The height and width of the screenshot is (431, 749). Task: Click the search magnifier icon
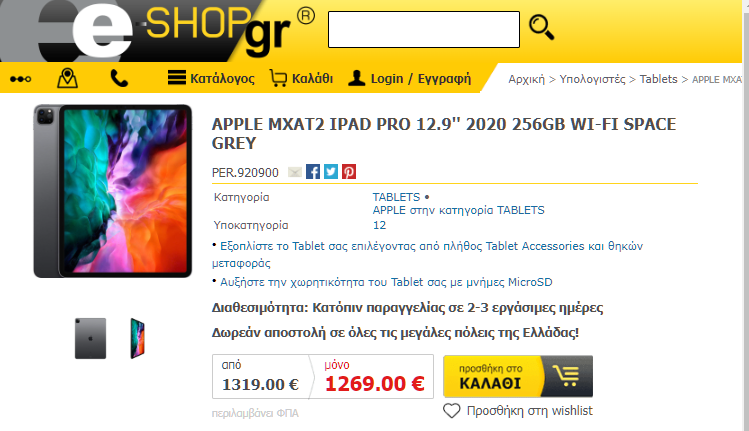541,28
